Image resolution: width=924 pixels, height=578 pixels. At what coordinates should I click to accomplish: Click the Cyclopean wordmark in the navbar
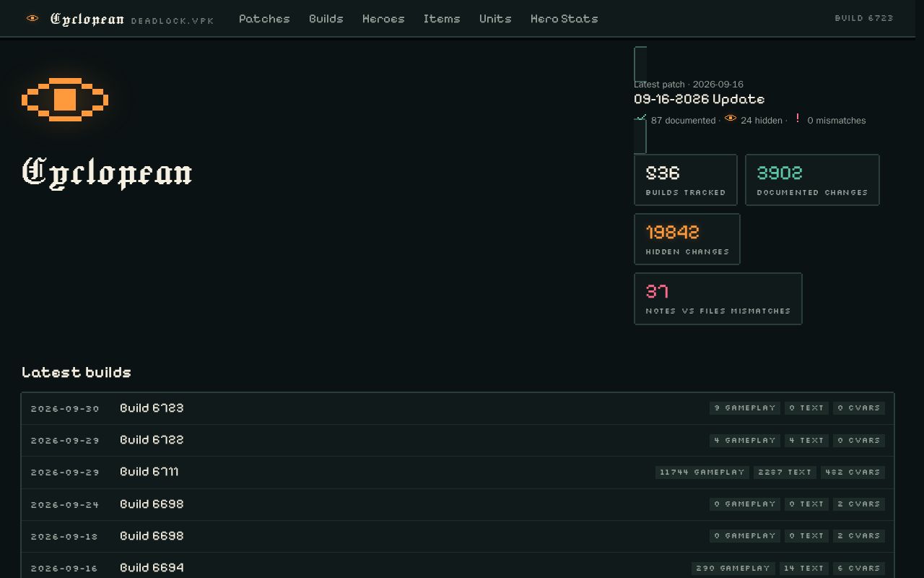pyautogui.click(x=87, y=19)
